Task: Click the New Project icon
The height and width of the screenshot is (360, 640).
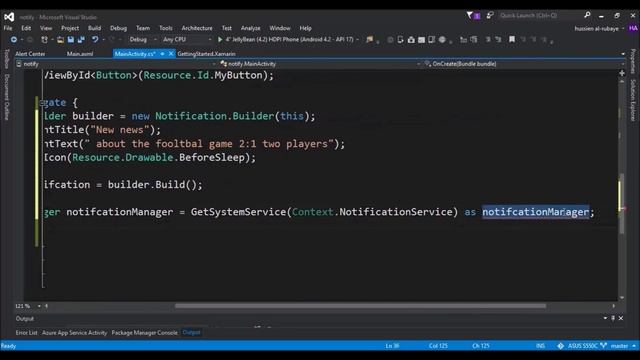Action: tap(44, 40)
